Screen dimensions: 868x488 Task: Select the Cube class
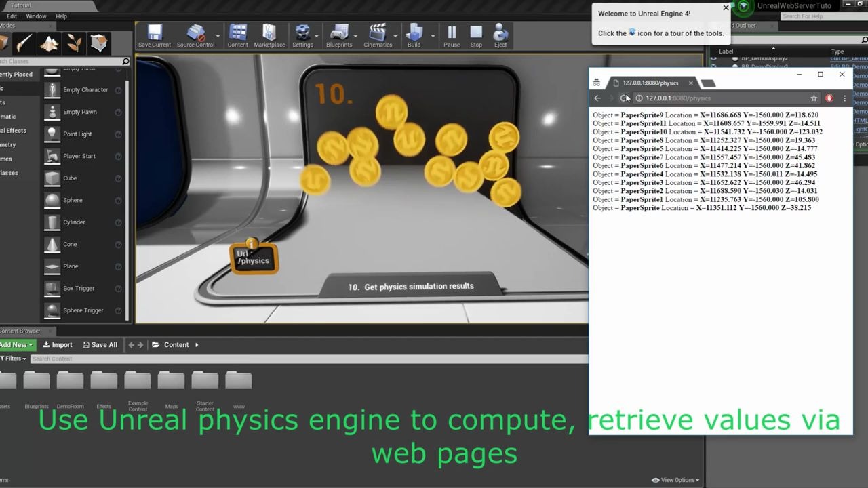[x=83, y=178]
